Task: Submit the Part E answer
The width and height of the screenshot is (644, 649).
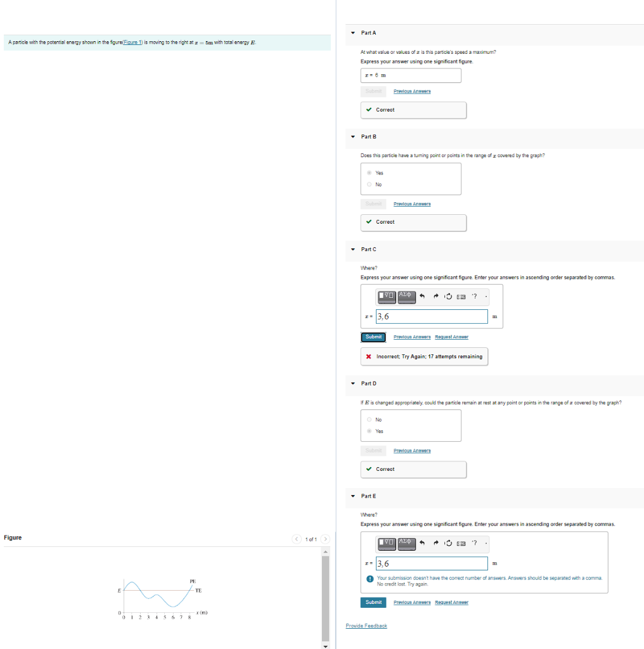Action: tap(373, 602)
